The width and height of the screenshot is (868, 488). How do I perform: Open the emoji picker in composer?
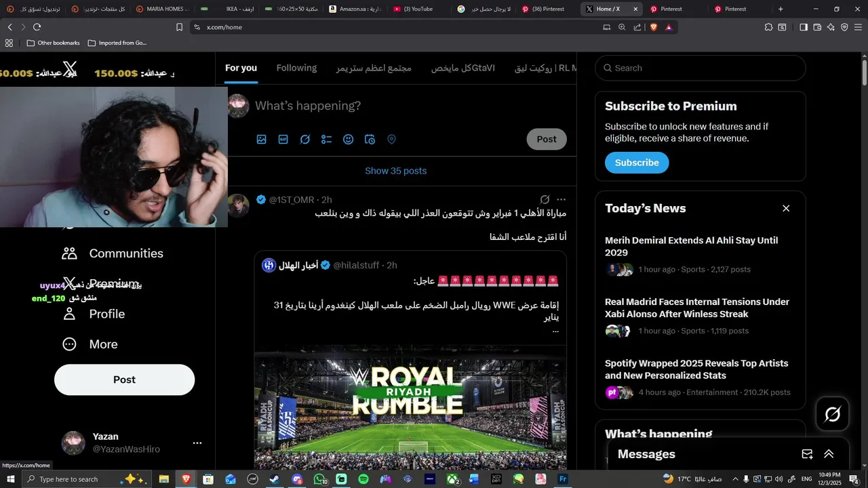click(348, 140)
